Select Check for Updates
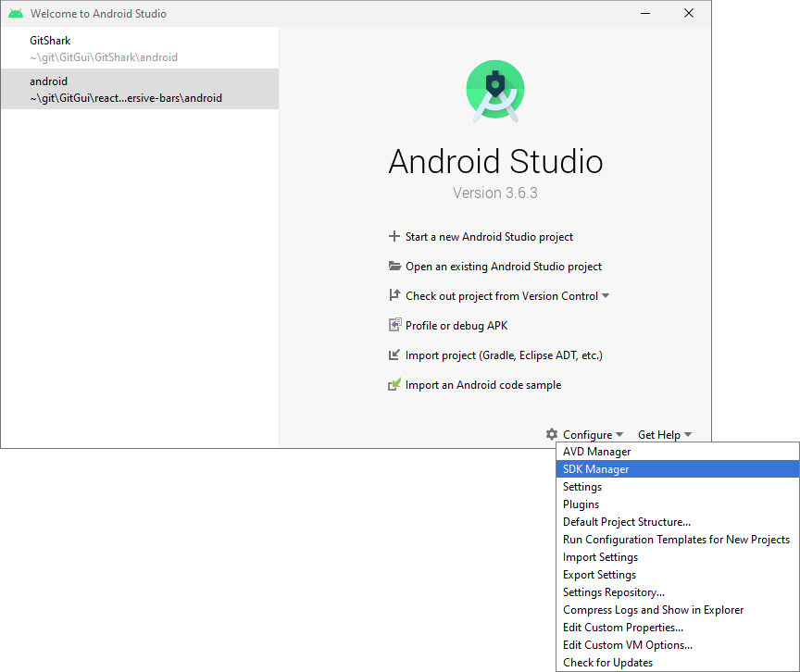Viewport: 800px width, 672px height. 678,663
